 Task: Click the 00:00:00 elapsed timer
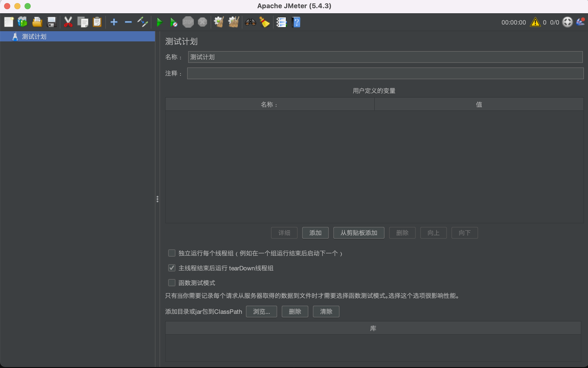(x=514, y=22)
